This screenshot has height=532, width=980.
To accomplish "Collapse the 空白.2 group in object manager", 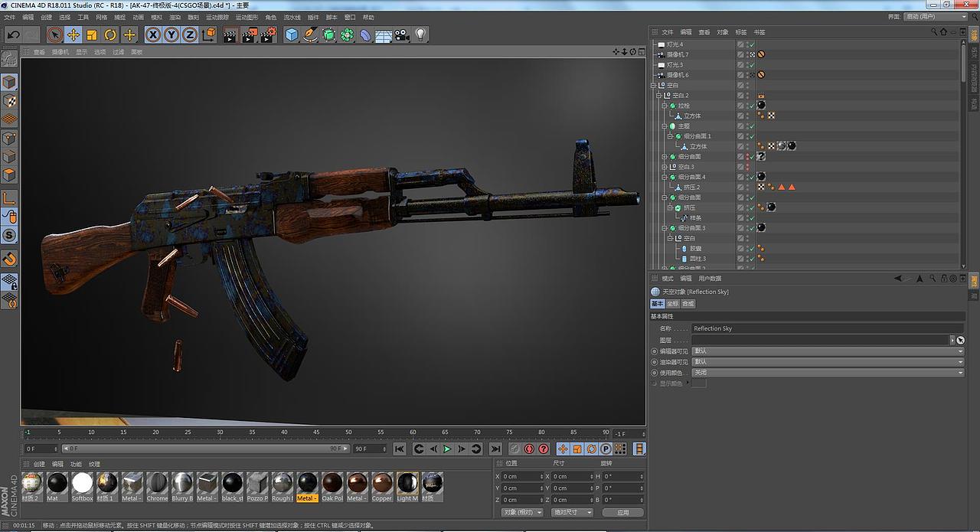I will click(658, 95).
